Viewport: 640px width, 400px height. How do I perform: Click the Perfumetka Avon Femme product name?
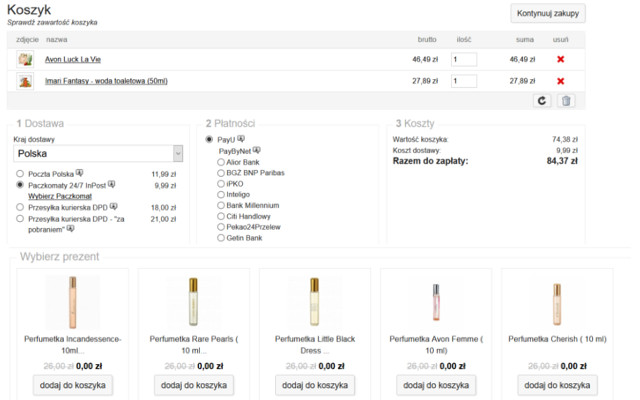(x=436, y=344)
